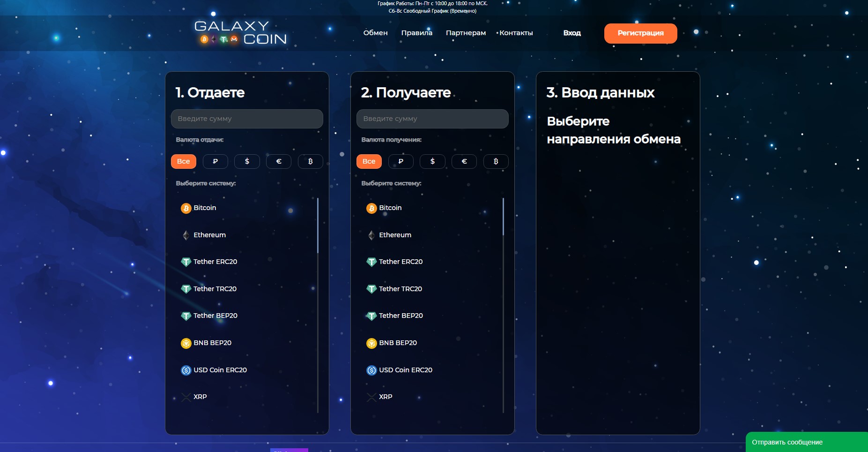Viewport: 868px width, 452px height.
Task: Focus amount field in Отдаете panel
Action: (x=247, y=119)
